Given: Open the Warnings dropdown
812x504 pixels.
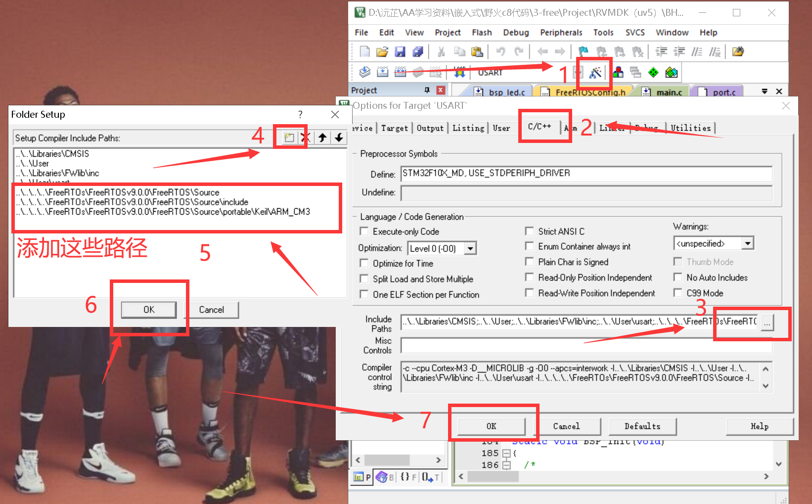Looking at the screenshot, I should click(x=748, y=243).
